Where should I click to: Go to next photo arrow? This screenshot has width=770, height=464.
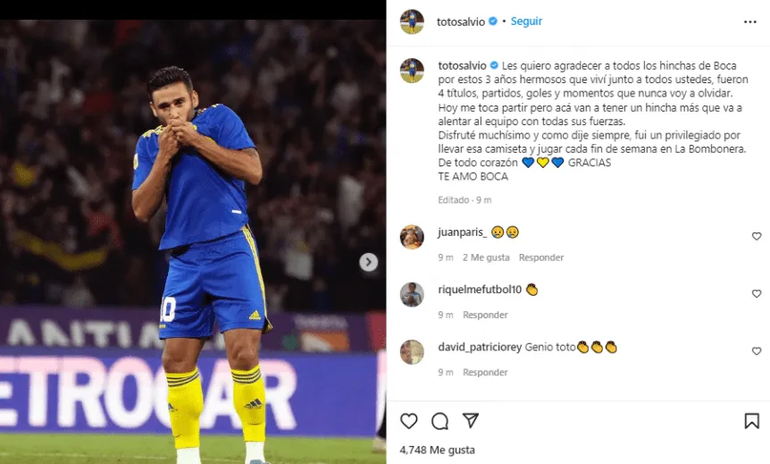369,262
